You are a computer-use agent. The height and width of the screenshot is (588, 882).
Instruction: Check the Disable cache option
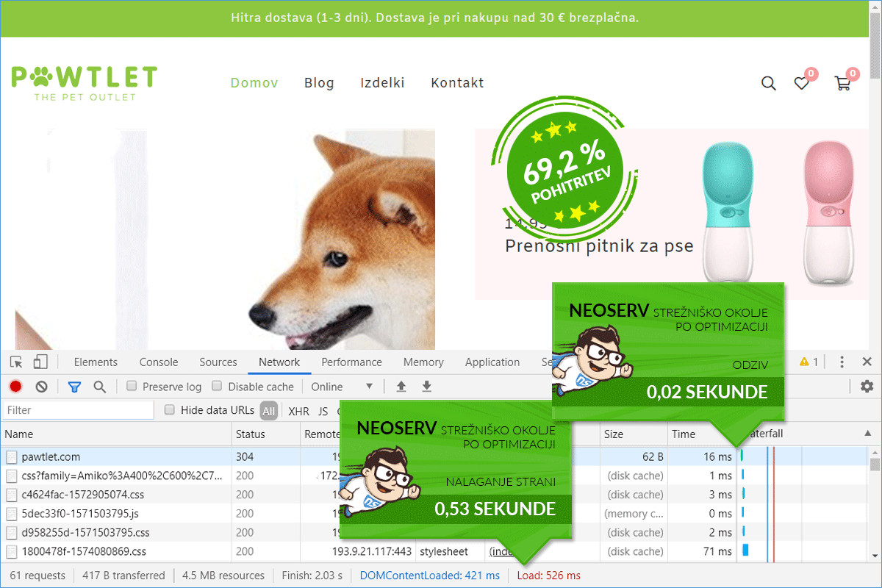[217, 387]
